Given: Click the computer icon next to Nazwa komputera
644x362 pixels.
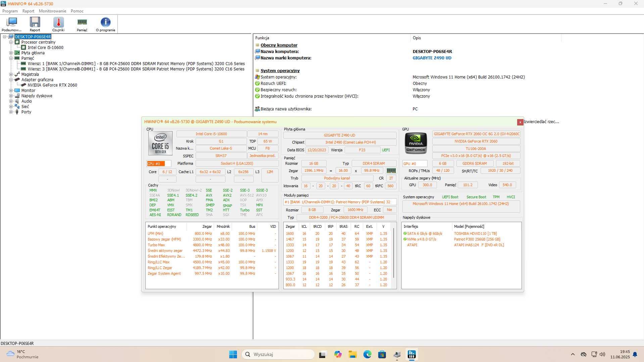Looking at the screenshot, I should pos(257,51).
